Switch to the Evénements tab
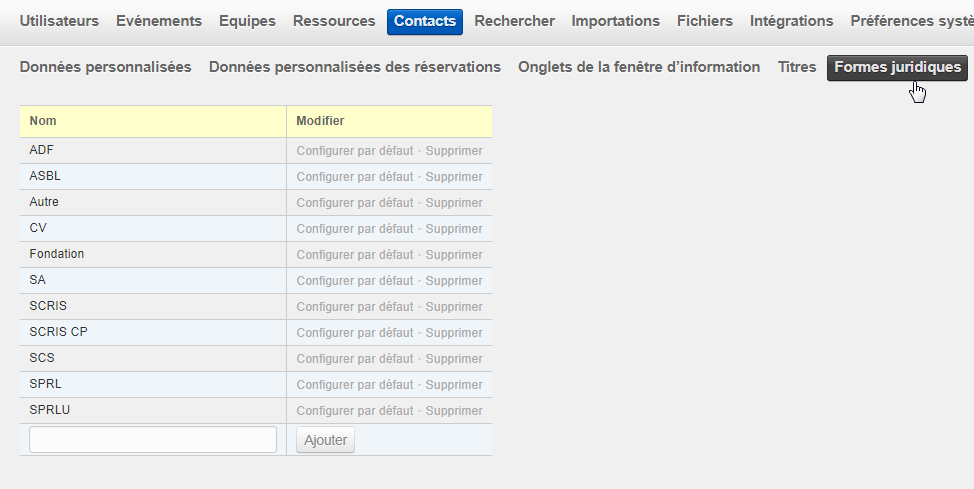The height and width of the screenshot is (489, 974). pyautogui.click(x=159, y=21)
